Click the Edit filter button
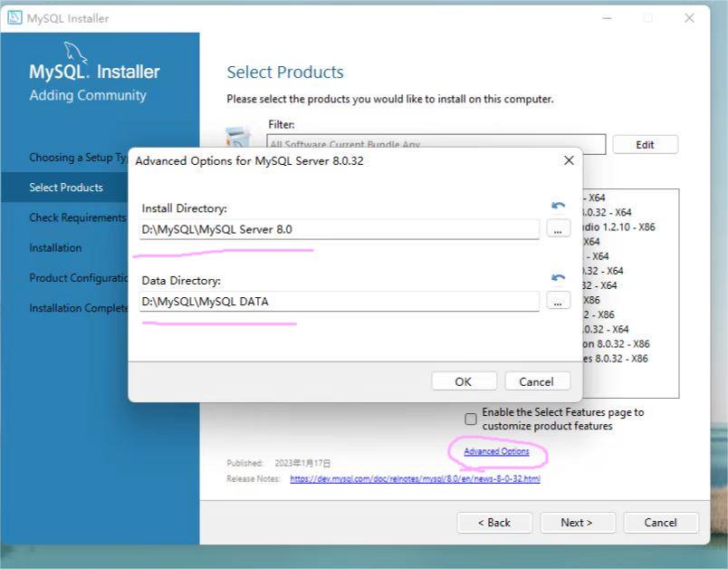 coord(645,145)
